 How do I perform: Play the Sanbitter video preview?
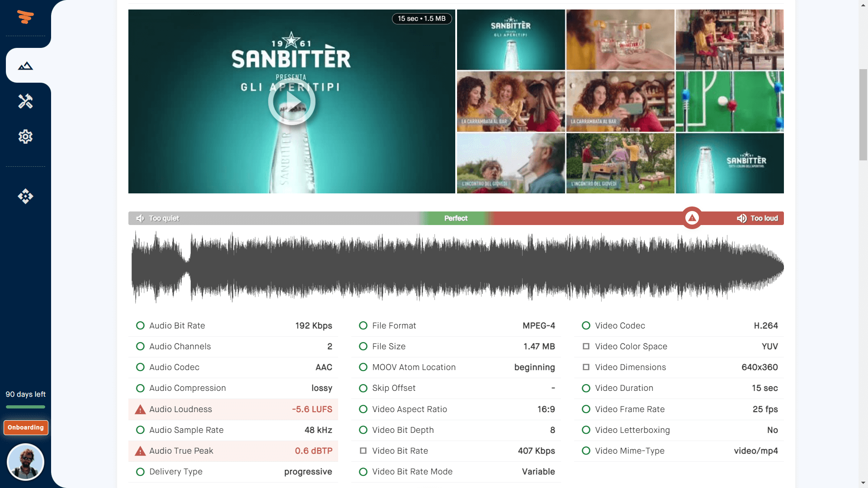(292, 102)
